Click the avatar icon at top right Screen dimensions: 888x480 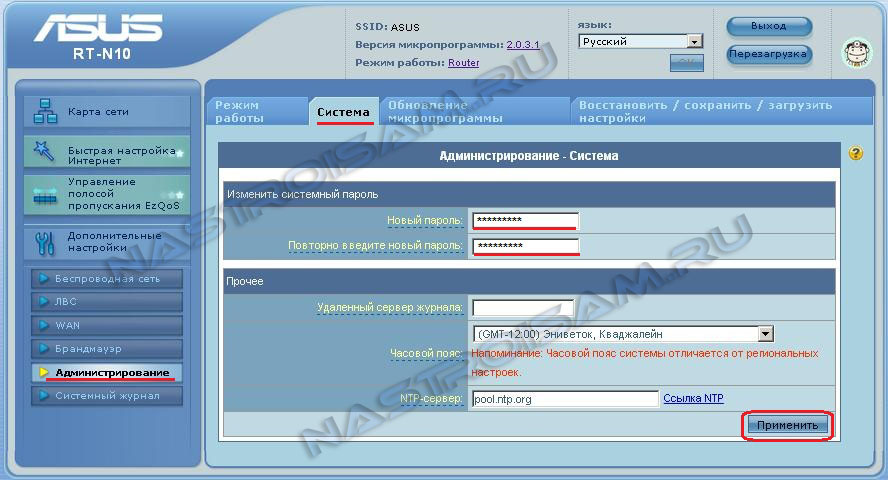point(856,53)
